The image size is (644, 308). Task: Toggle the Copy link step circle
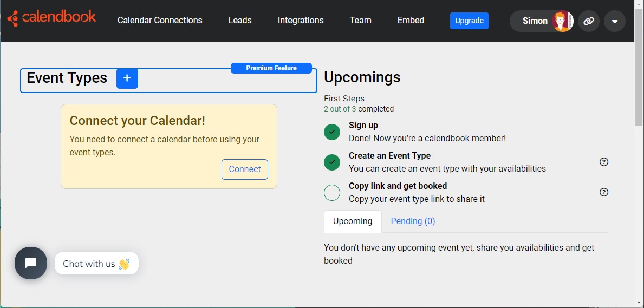(332, 193)
